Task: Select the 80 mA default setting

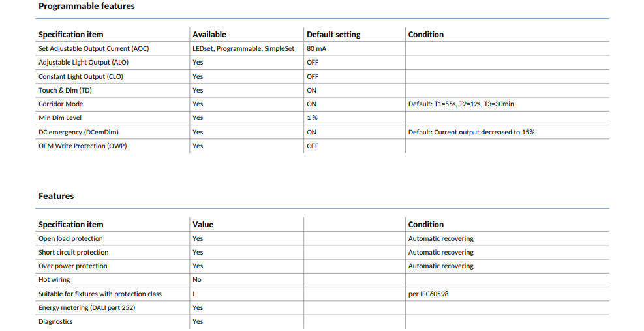Action: (316, 48)
